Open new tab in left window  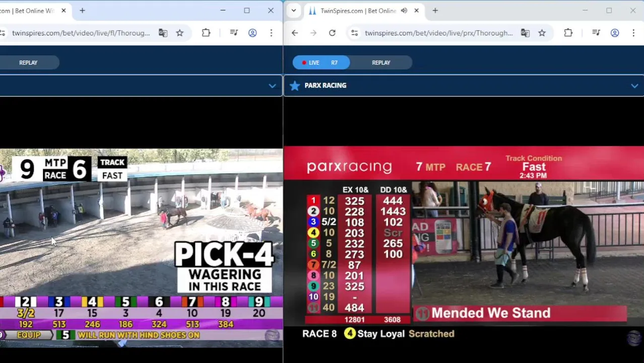point(82,11)
